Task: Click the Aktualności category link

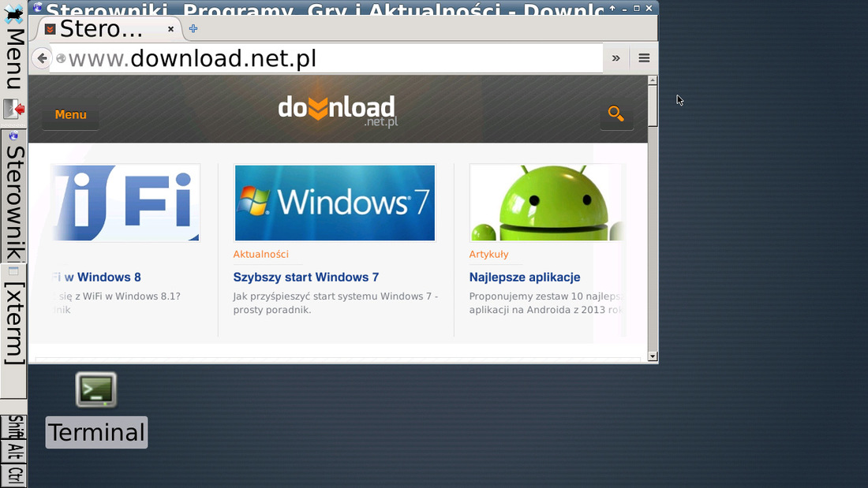Action: point(260,254)
